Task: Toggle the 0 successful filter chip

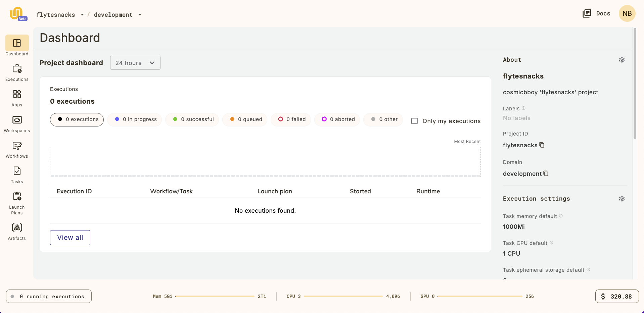Action: click(192, 119)
